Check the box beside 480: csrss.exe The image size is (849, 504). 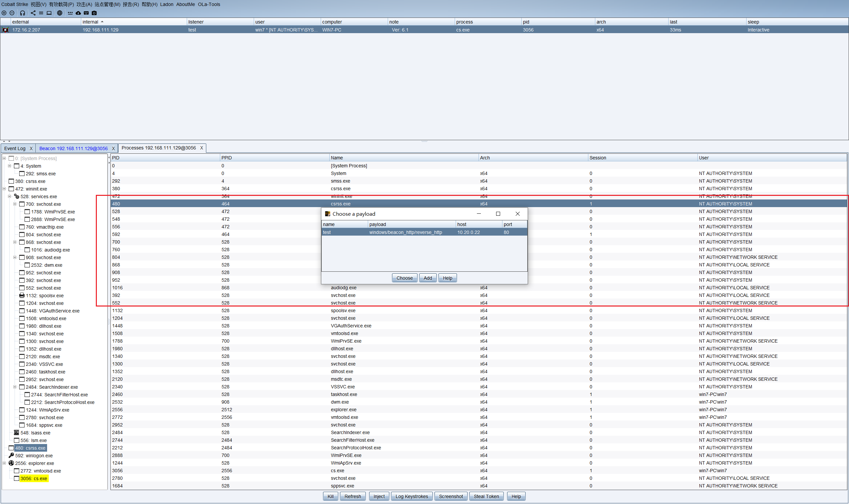coord(11,448)
